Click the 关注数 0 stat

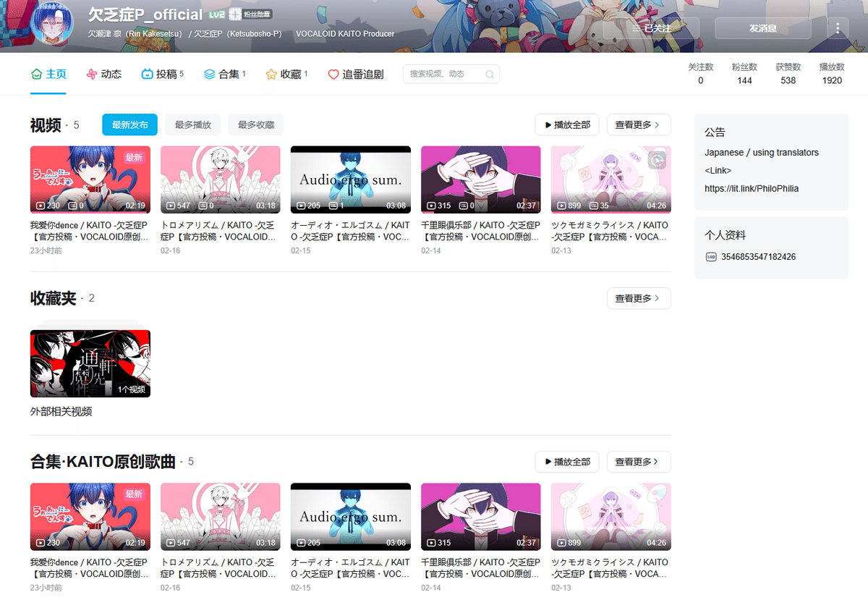point(700,73)
